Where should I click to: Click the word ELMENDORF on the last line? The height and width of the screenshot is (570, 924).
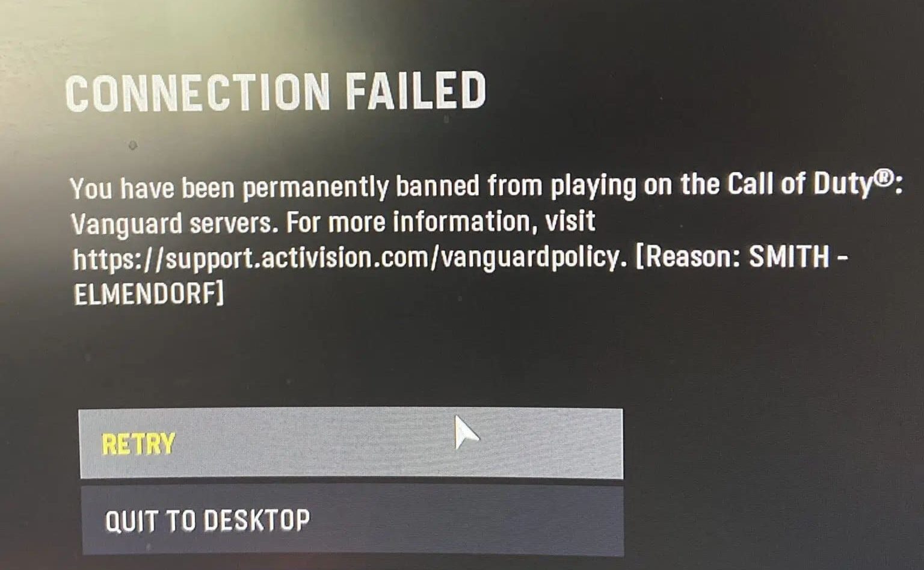(144, 293)
